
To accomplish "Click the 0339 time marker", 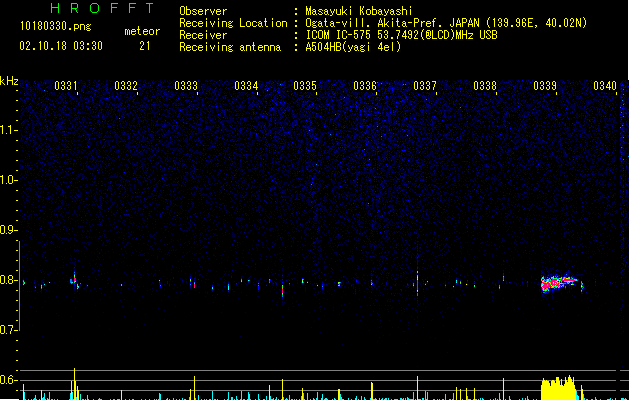I will pyautogui.click(x=545, y=86).
